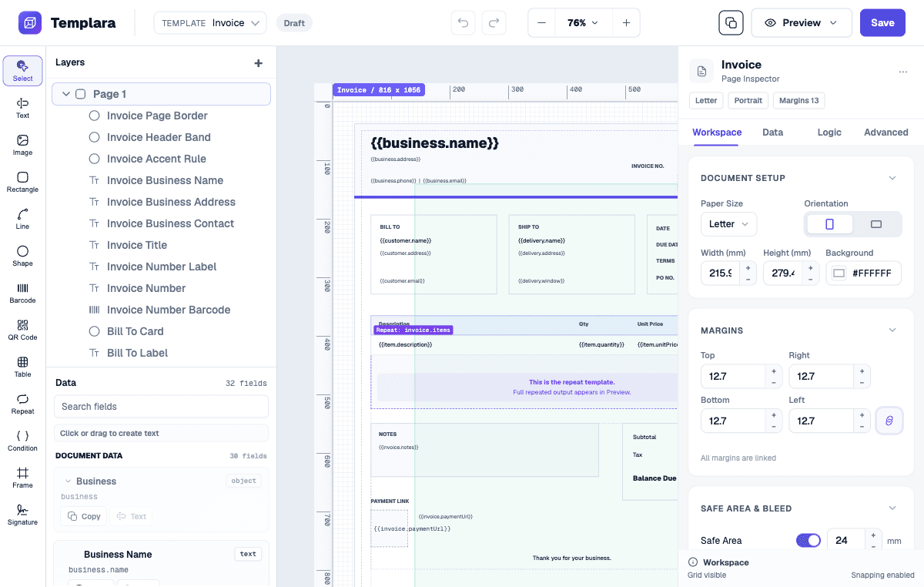Click the Templara logo icon
The image size is (924, 587).
tap(30, 22)
